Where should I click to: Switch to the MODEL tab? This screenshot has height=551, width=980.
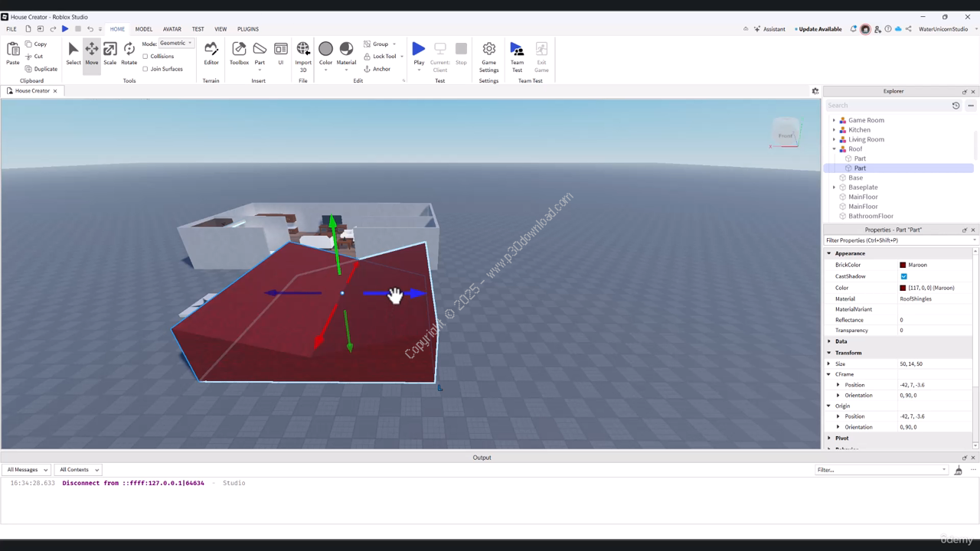tap(144, 29)
